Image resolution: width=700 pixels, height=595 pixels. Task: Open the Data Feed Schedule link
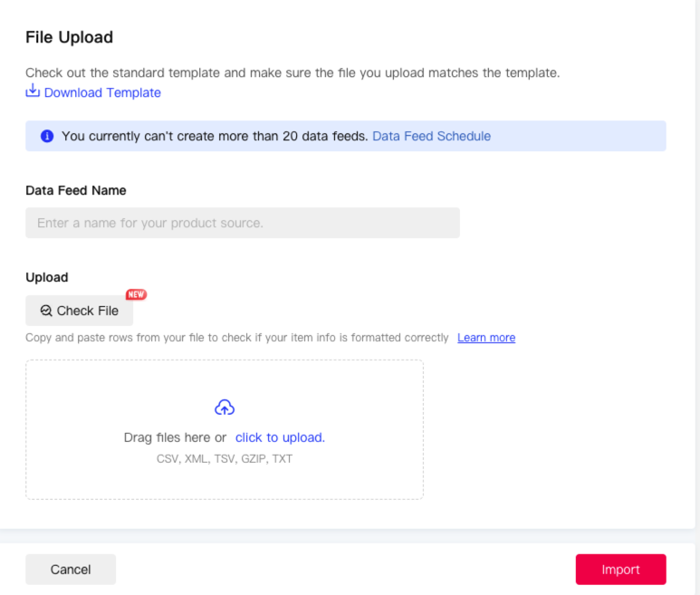tap(431, 136)
